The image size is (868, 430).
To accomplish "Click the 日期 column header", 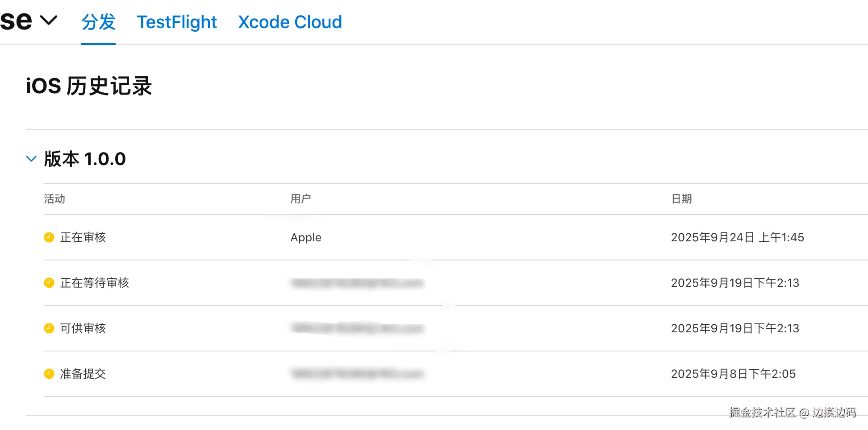I will tap(681, 199).
